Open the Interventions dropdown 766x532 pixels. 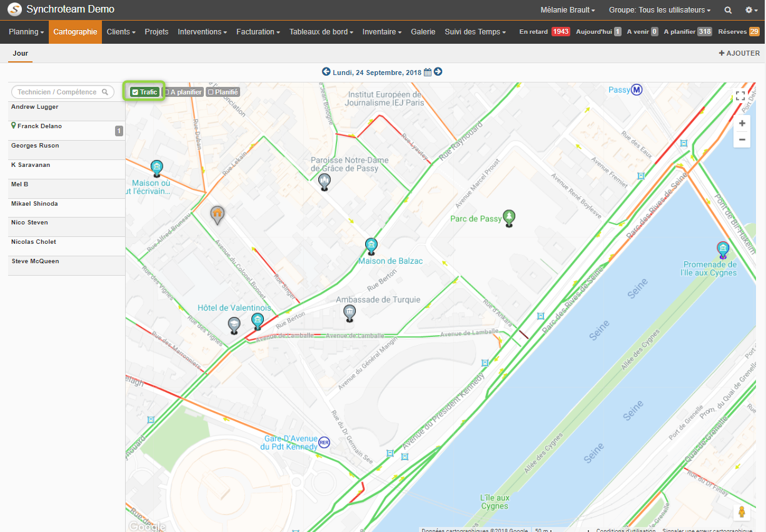202,32
